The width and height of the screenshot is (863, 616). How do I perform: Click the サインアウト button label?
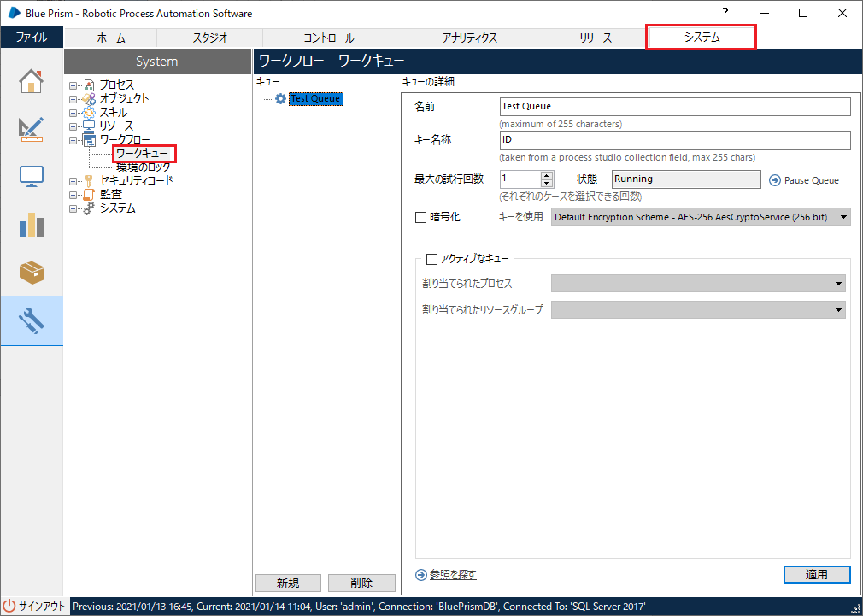[43, 606]
